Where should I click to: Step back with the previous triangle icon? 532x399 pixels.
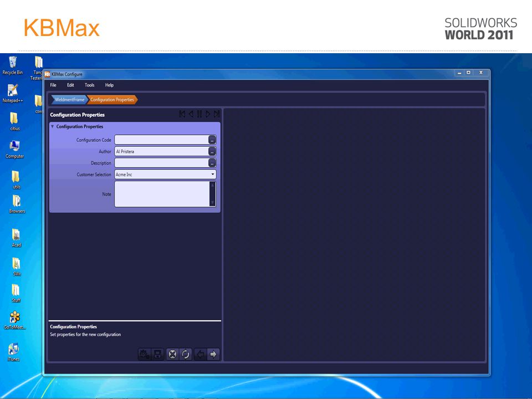pos(191,114)
